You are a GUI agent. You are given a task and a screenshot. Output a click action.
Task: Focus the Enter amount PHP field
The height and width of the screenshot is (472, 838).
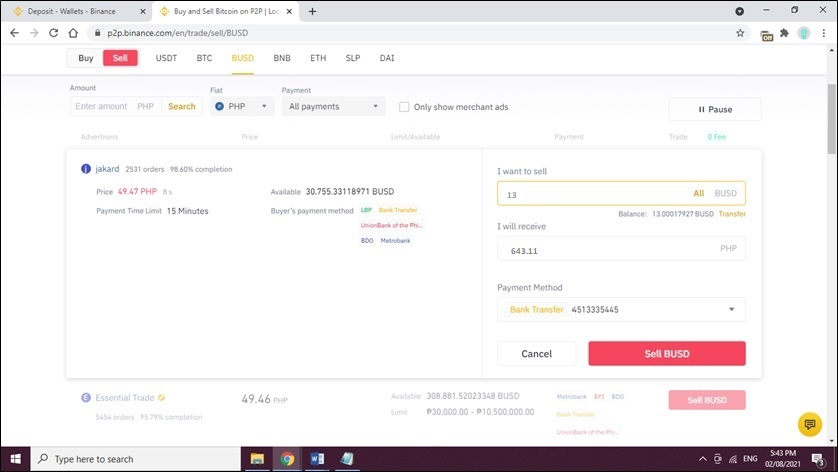tap(115, 106)
